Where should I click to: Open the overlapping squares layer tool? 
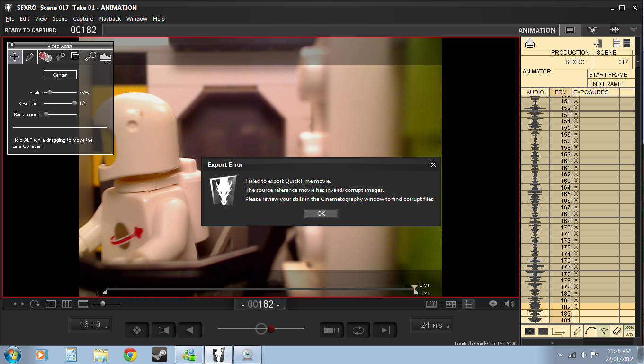pos(75,57)
